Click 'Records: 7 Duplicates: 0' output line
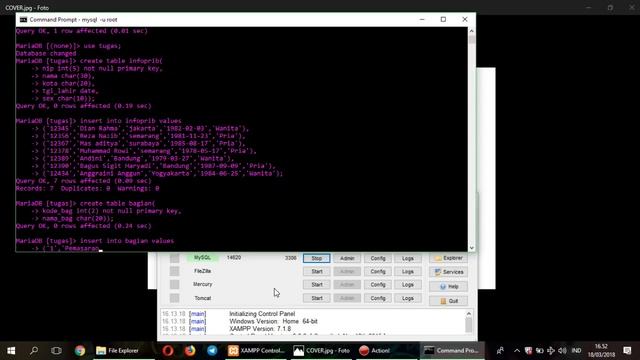This screenshot has height=360, width=640. point(87,189)
